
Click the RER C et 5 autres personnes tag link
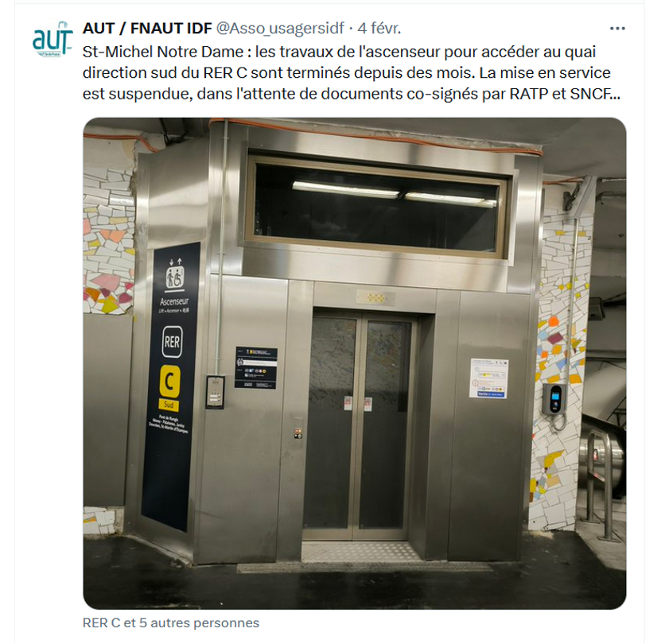pyautogui.click(x=170, y=623)
